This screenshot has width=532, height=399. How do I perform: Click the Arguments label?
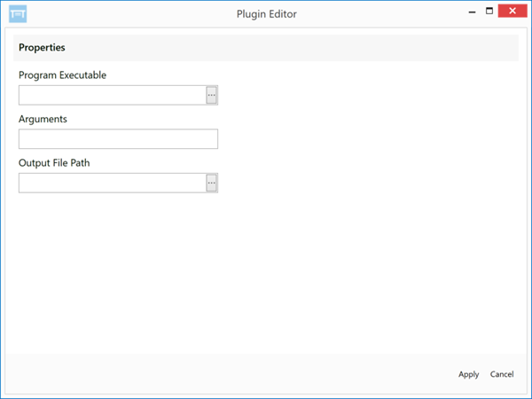[x=43, y=119]
